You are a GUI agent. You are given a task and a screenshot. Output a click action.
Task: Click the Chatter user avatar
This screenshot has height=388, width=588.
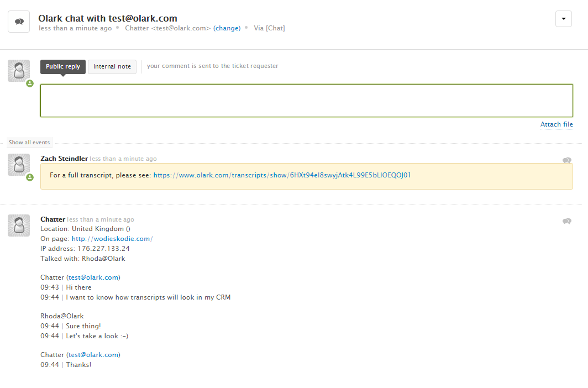(19, 226)
